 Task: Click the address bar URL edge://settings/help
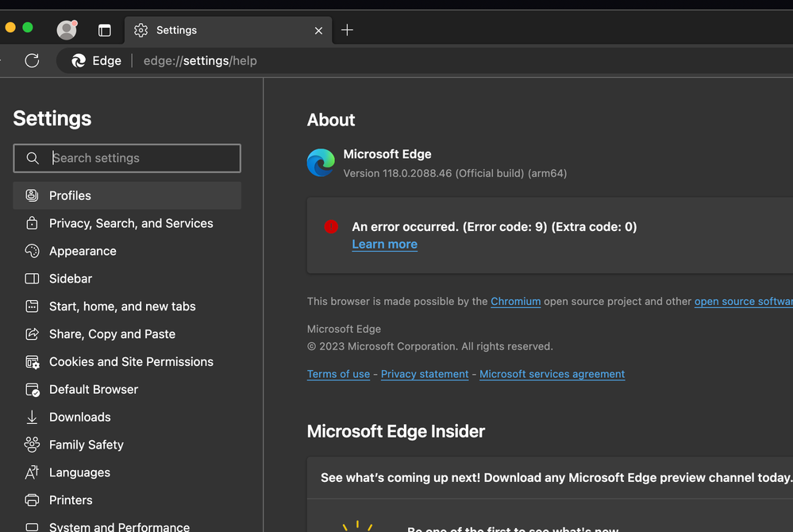[x=200, y=60]
